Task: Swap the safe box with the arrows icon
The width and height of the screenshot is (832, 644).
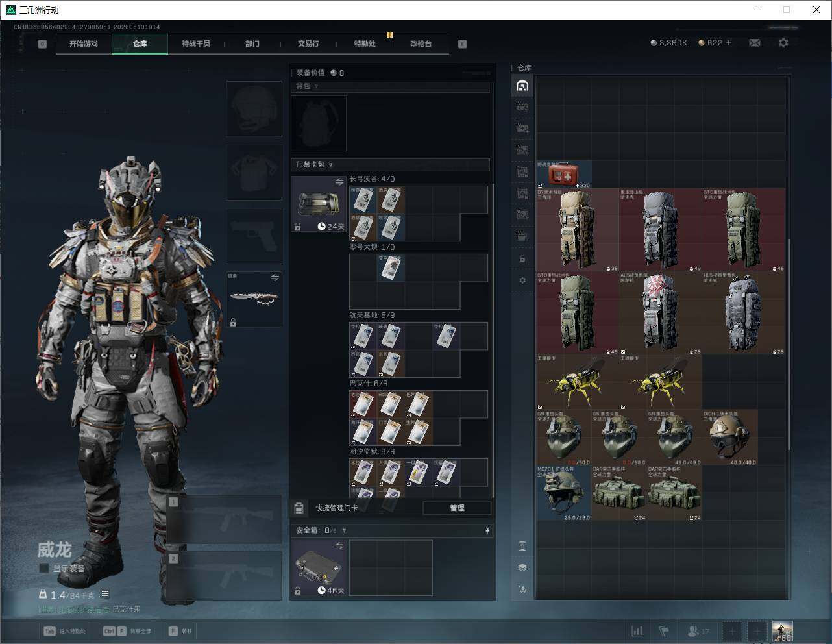Action: coord(339,546)
